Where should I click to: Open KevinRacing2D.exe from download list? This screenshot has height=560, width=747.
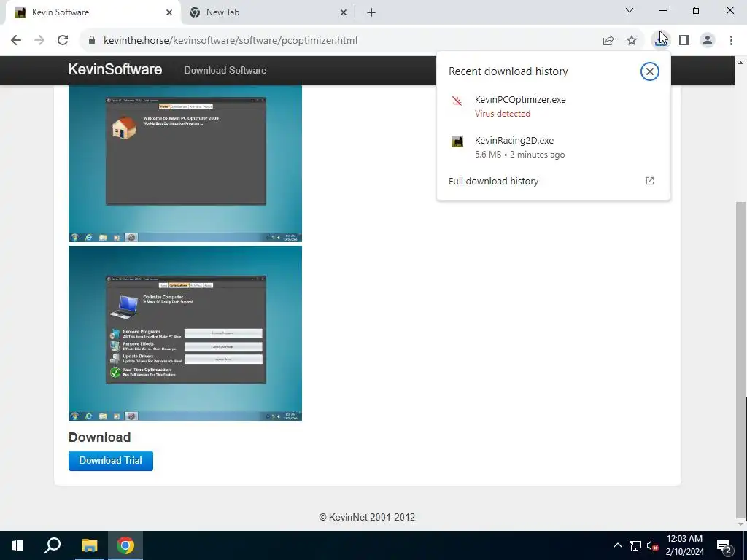tap(553, 147)
